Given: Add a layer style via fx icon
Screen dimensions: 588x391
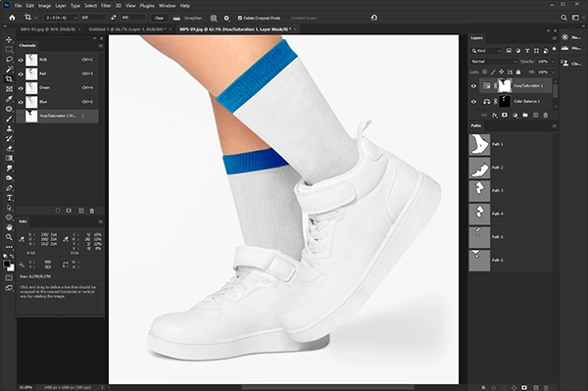Looking at the screenshot, I should pyautogui.click(x=495, y=115).
